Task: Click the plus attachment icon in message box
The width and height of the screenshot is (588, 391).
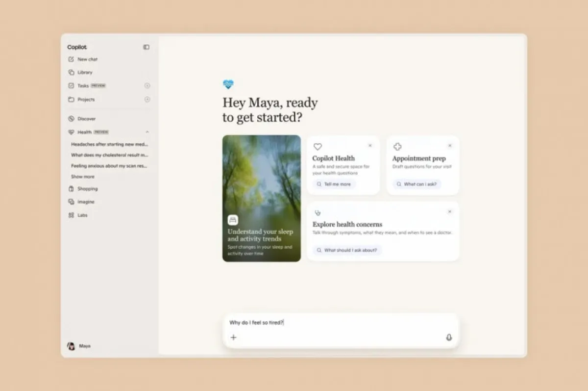Action: (x=233, y=338)
